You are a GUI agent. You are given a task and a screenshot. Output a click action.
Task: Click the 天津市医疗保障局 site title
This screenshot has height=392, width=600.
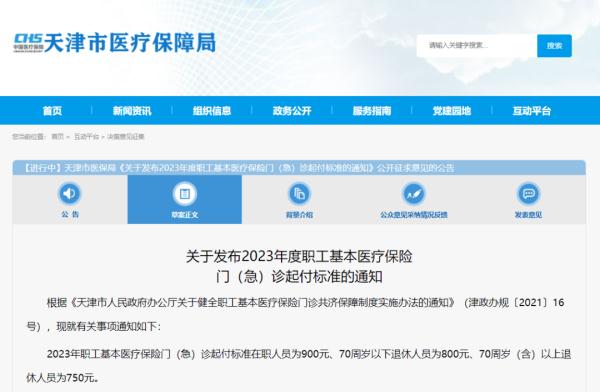(130, 42)
